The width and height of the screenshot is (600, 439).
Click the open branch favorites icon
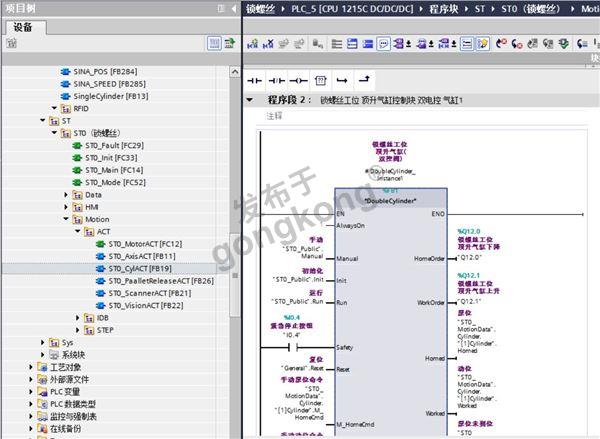tap(342, 80)
